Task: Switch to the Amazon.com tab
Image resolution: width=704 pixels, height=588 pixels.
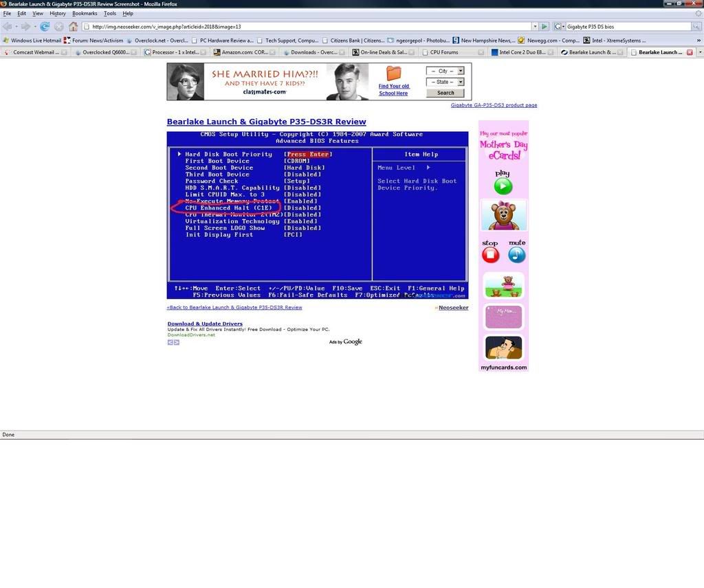Action: pos(245,52)
